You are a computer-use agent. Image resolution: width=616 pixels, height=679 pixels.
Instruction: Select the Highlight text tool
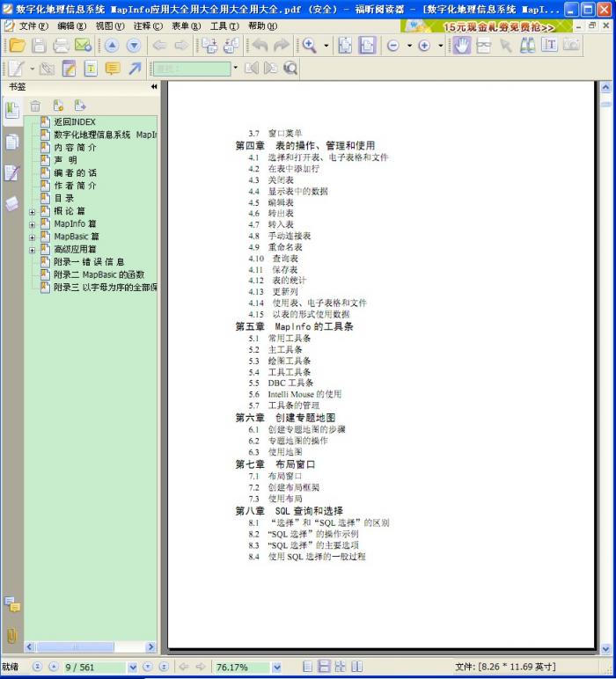[68, 69]
